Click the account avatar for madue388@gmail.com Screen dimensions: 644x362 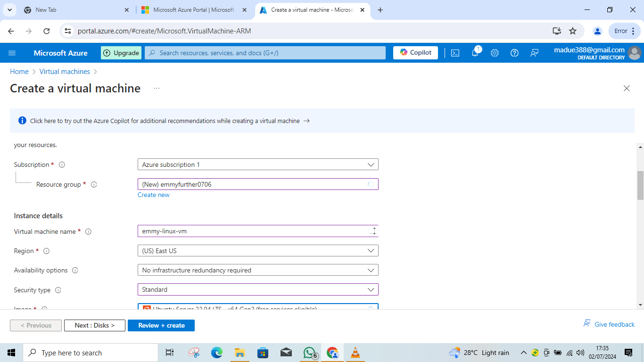[635, 53]
